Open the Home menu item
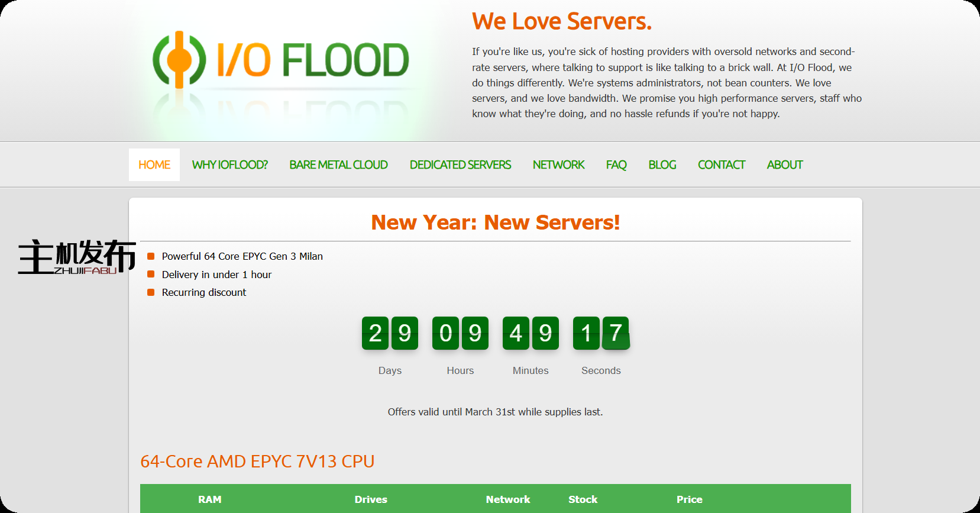 [154, 165]
